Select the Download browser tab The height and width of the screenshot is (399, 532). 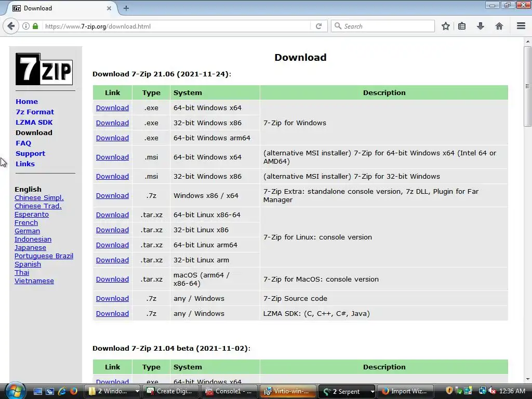coord(61,8)
